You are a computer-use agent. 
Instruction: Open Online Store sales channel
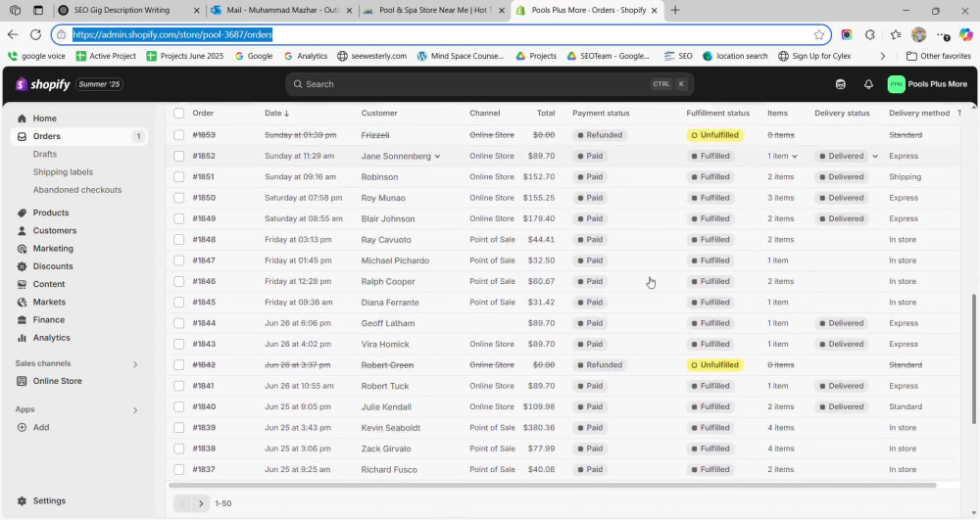pos(58,381)
